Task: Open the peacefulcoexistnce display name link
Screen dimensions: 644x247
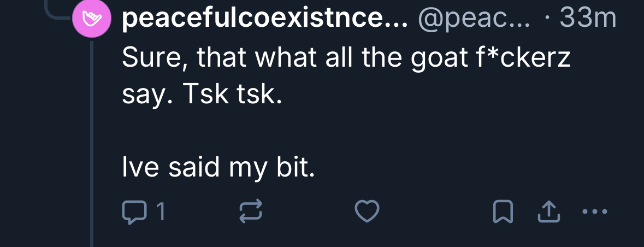Action: [265, 19]
